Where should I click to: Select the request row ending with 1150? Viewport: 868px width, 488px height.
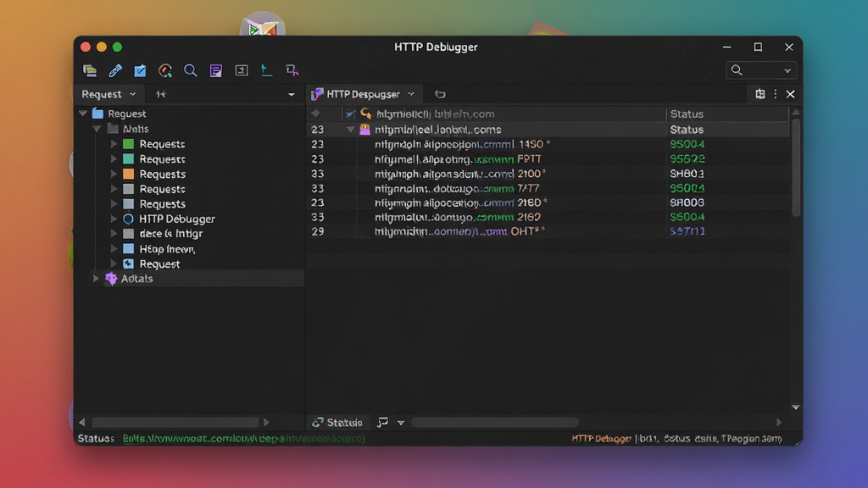(x=548, y=144)
